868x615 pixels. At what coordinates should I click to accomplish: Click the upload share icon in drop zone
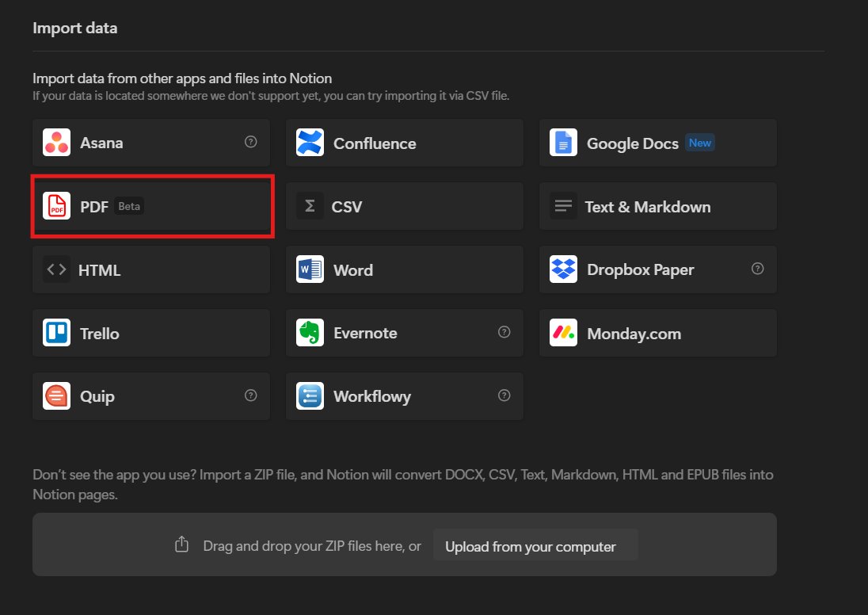click(x=181, y=544)
